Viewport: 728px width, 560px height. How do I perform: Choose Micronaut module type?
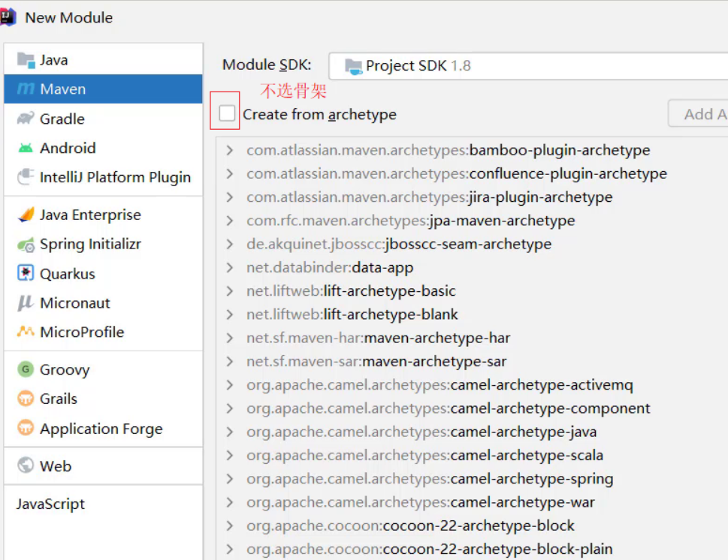point(103,303)
